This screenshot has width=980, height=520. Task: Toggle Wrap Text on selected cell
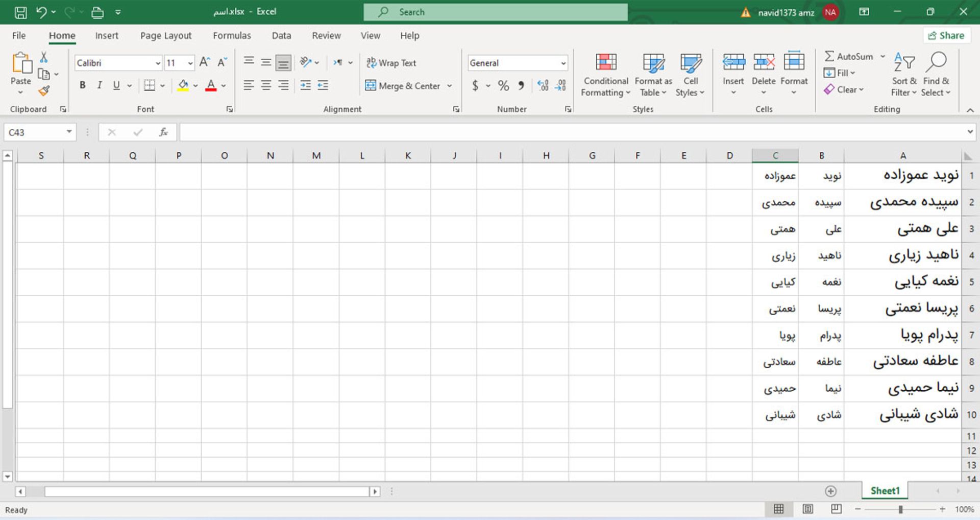pos(391,63)
